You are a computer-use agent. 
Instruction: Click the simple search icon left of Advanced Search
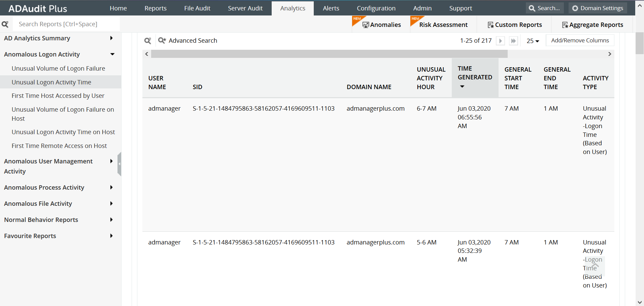click(x=148, y=40)
